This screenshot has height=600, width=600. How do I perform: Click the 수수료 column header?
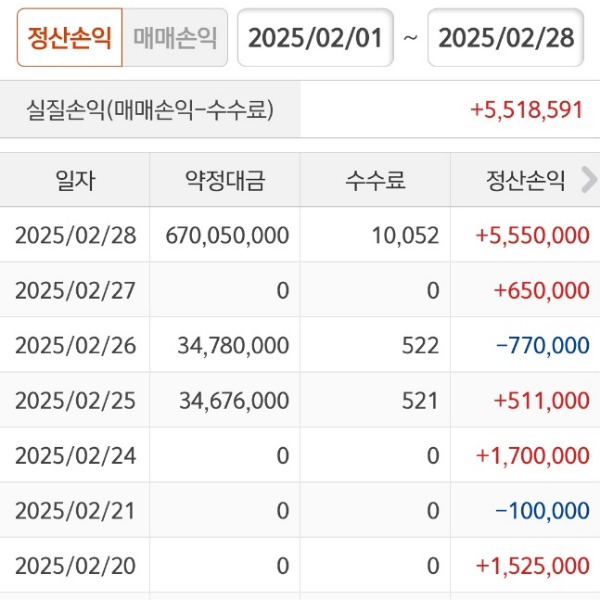pos(375,181)
